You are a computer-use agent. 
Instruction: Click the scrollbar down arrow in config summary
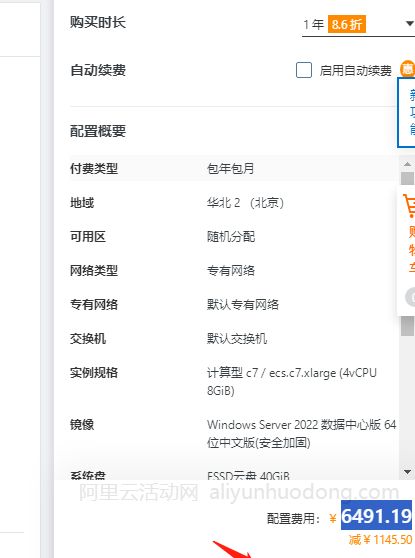click(x=407, y=472)
